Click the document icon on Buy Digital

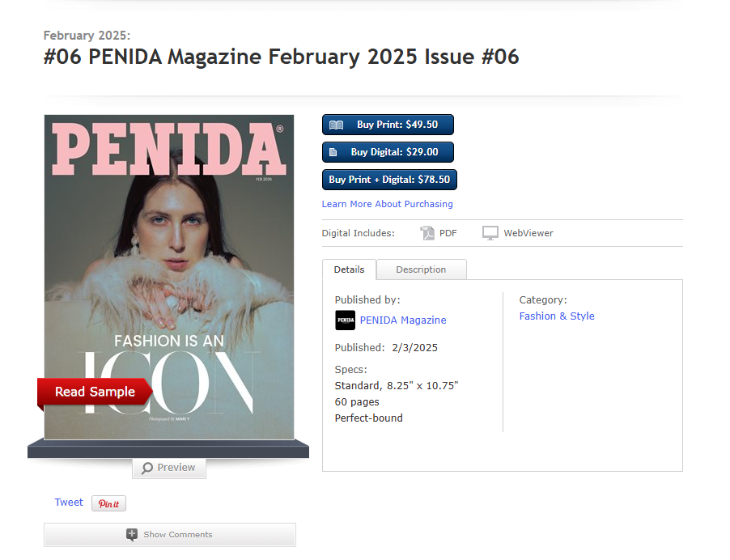pyautogui.click(x=333, y=152)
